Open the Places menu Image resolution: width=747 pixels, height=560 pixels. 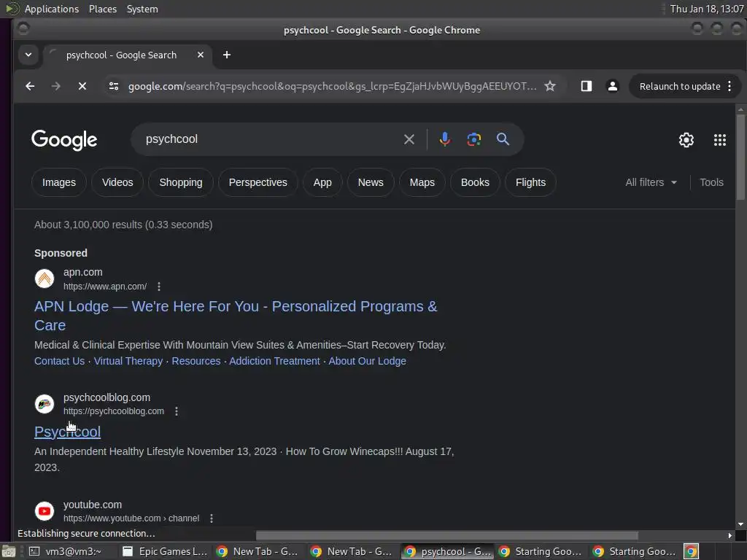[103, 9]
